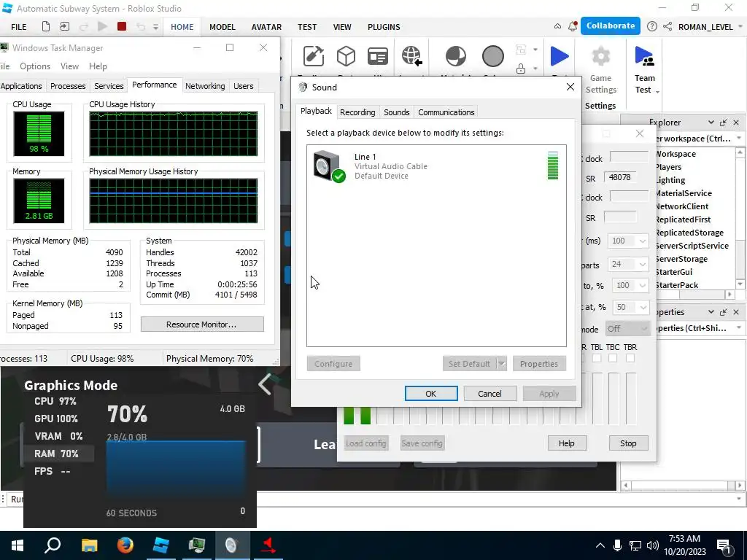This screenshot has height=560, width=747.
Task: Open the Toolbox icon in the ribbon
Action: [314, 56]
